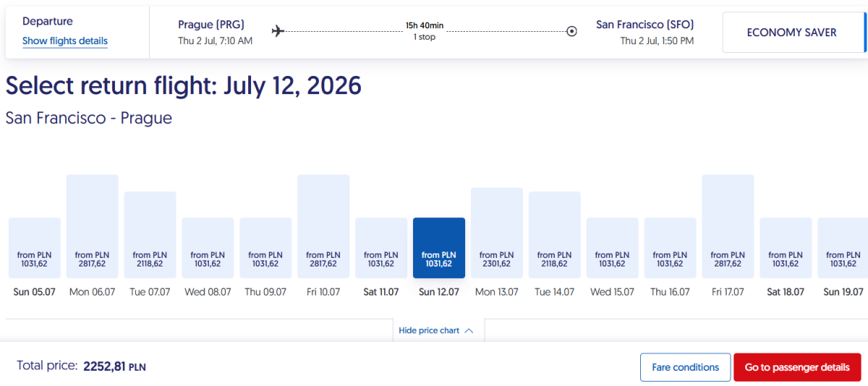Screen dimensions: 868x386
Task: Click the highlighted Sun 12.07 bar
Action: (439, 248)
